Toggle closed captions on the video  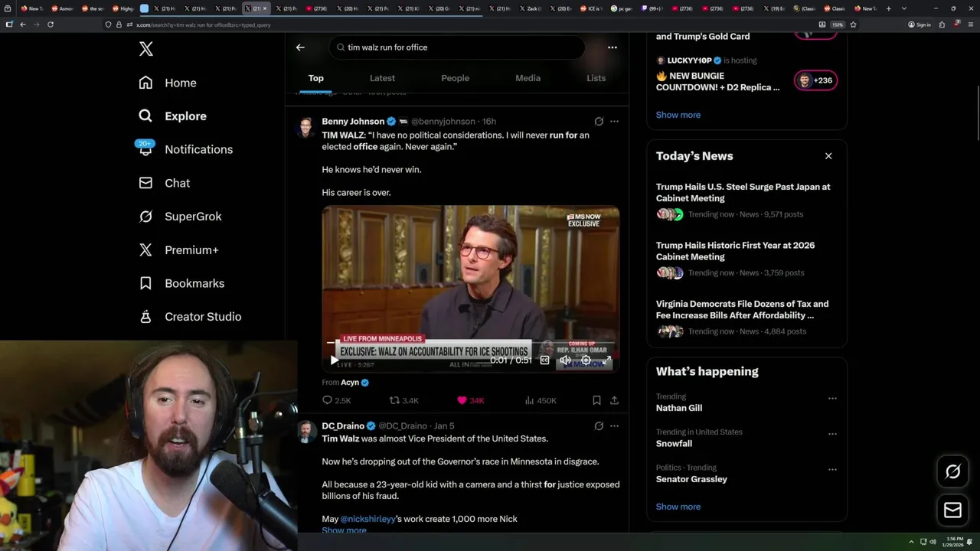pos(544,360)
